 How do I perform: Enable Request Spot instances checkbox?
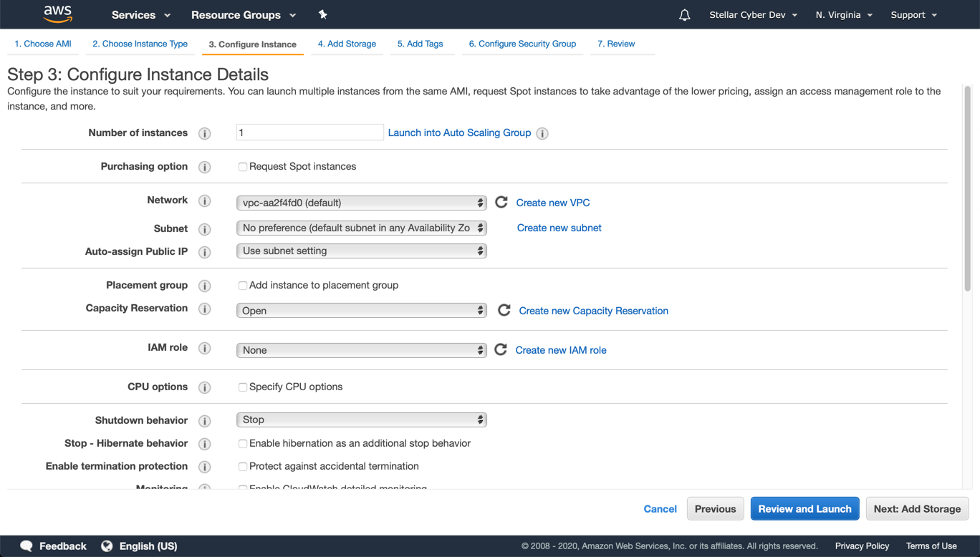[x=243, y=167]
